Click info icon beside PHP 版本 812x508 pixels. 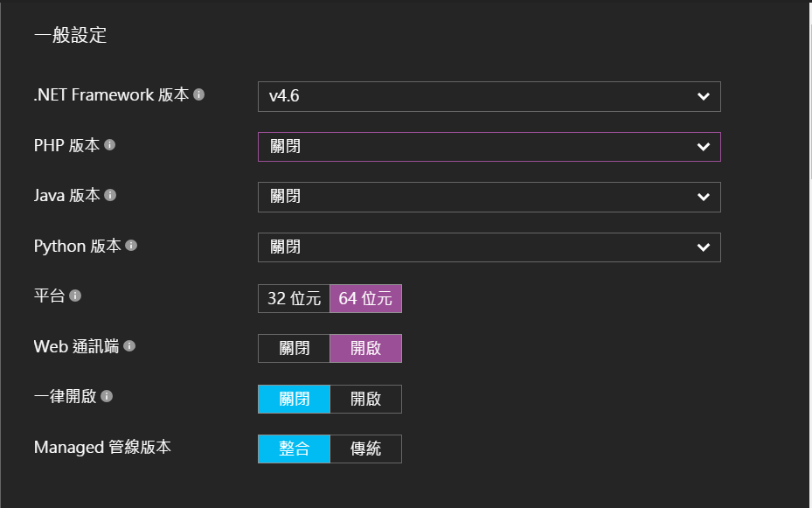(x=109, y=145)
